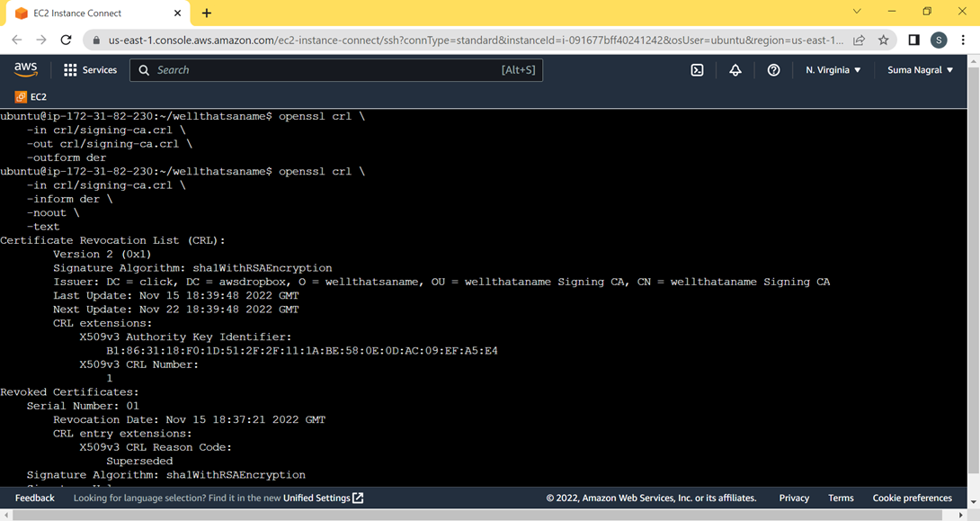The image size is (980, 521).
Task: Reload the page using the refresh icon
Action: [65, 40]
